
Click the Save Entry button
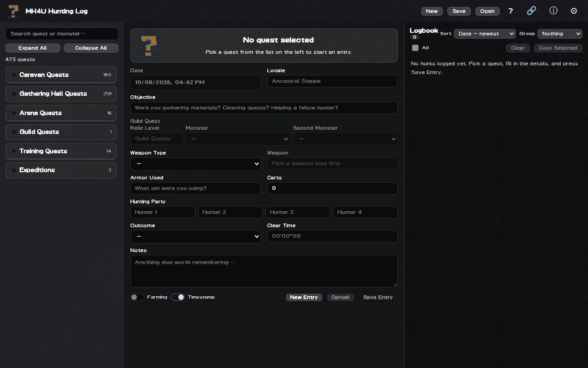tap(378, 297)
